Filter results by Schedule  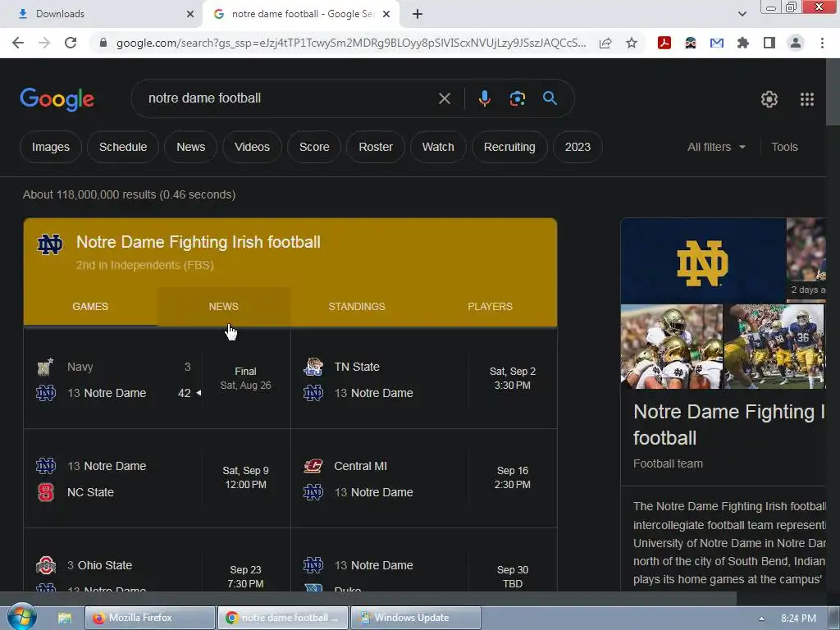pyautogui.click(x=123, y=147)
